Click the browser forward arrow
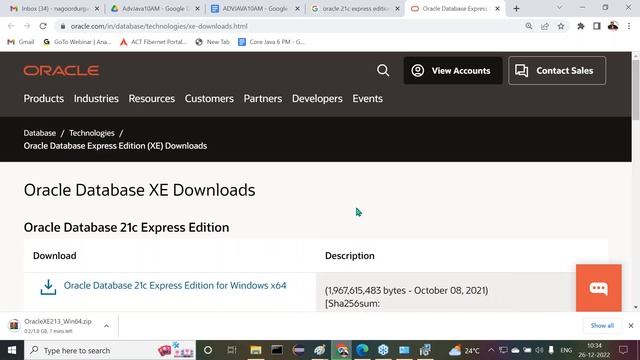The height and width of the screenshot is (360, 640). pyautogui.click(x=27, y=26)
